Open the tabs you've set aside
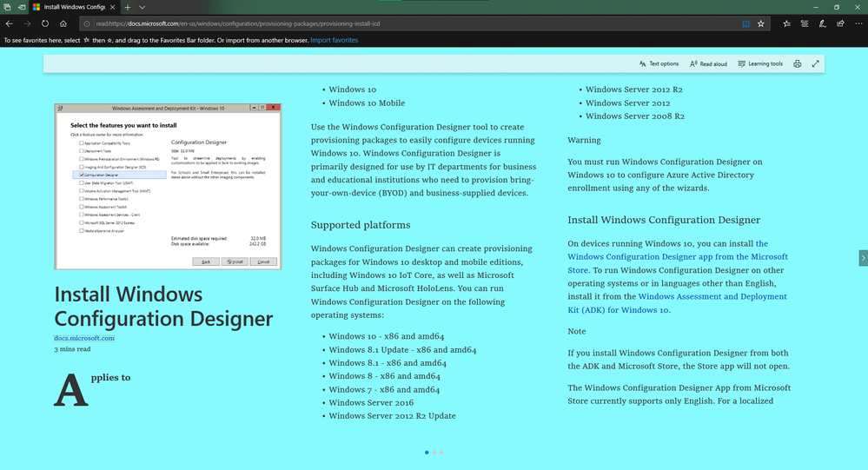Viewport: 868px width, 470px height. (x=7, y=7)
